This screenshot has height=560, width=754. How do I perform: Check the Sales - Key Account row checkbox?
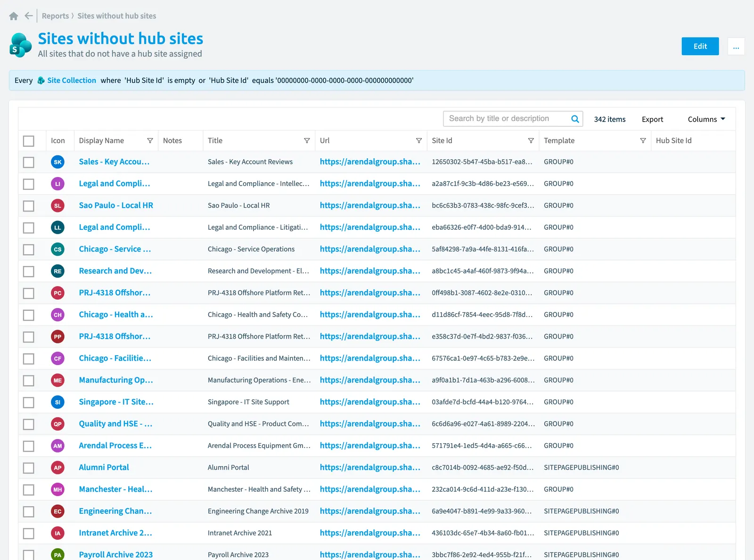coord(29,162)
